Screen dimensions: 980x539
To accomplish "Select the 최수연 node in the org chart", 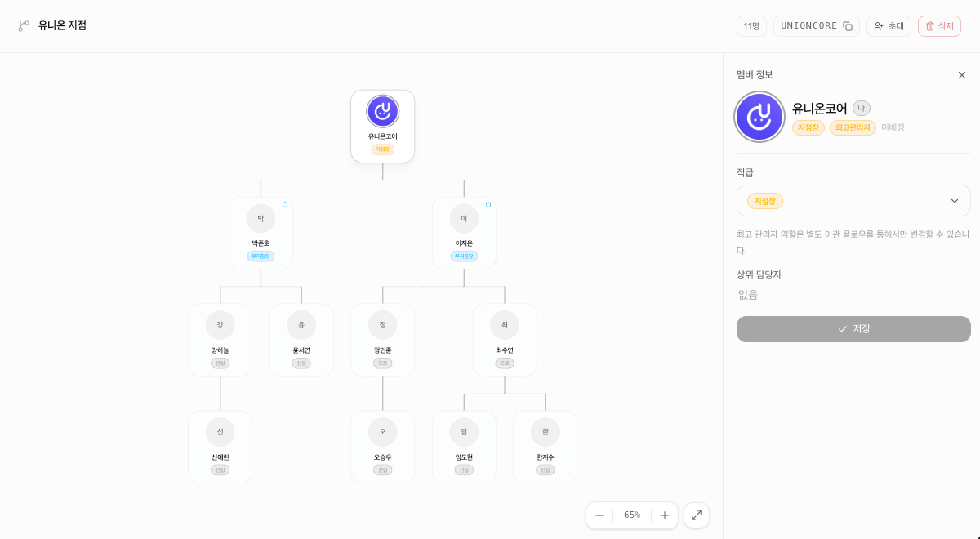I will pos(505,340).
